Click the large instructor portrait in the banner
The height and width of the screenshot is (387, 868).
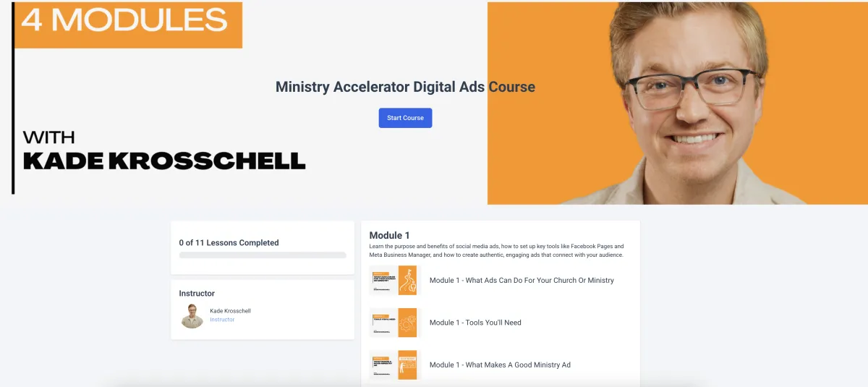click(678, 103)
